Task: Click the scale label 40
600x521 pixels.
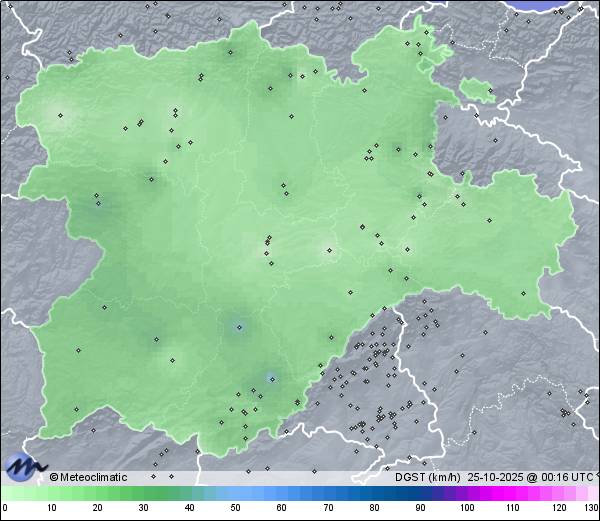Action: pos(189,508)
